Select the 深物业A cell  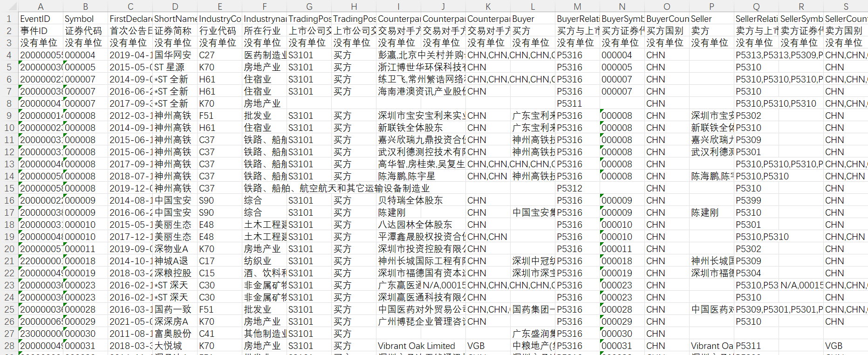coord(175,249)
